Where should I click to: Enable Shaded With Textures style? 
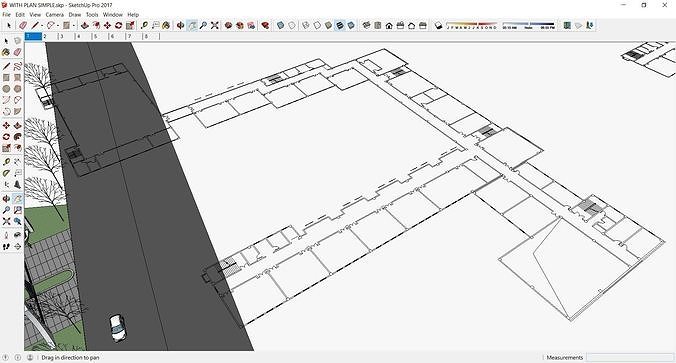[x=340, y=25]
